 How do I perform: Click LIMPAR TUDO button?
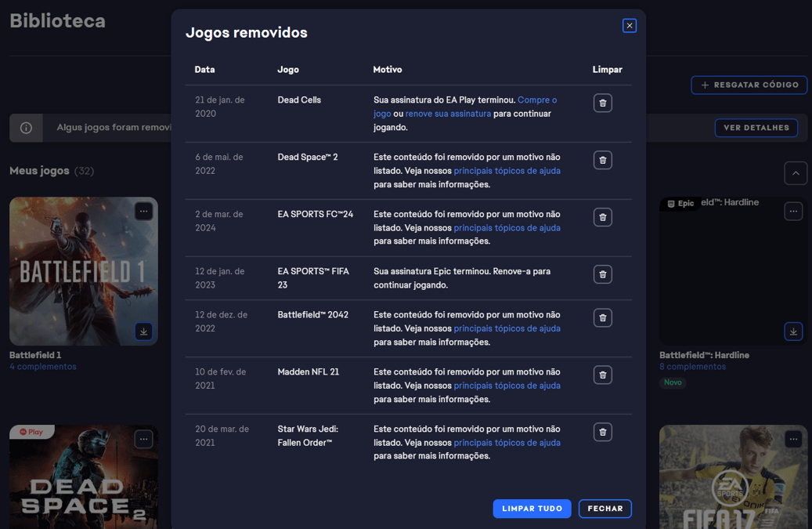click(x=532, y=509)
